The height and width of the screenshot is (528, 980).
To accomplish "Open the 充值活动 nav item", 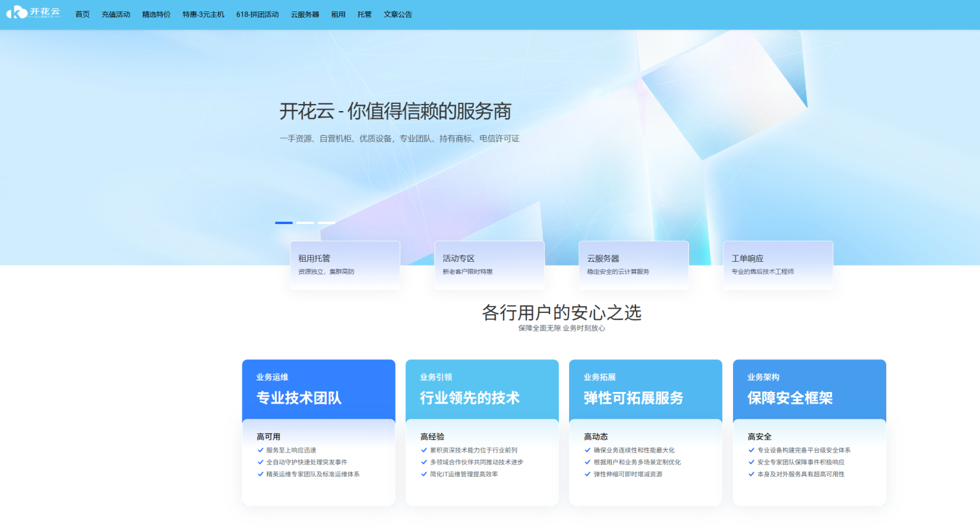I will [x=115, y=15].
